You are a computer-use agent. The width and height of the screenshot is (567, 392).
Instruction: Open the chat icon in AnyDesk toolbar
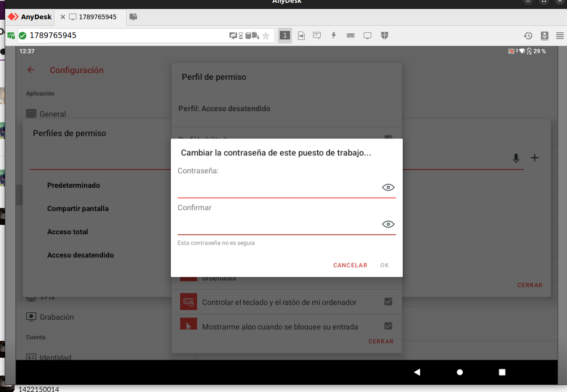click(317, 36)
